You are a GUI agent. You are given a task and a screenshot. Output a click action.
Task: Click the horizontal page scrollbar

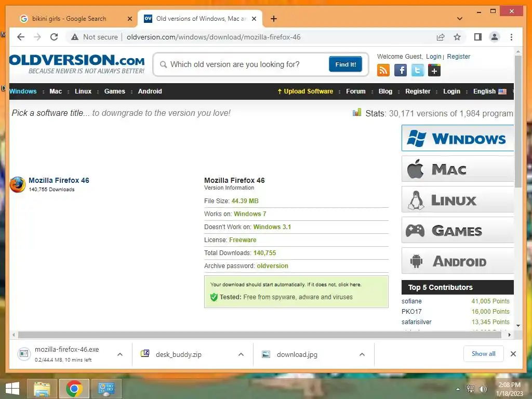click(260, 335)
